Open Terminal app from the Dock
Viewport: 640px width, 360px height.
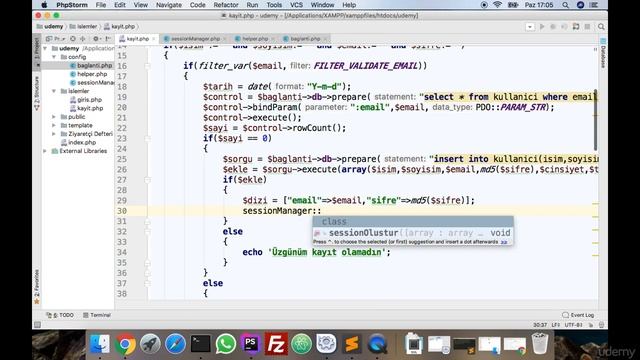click(200, 344)
